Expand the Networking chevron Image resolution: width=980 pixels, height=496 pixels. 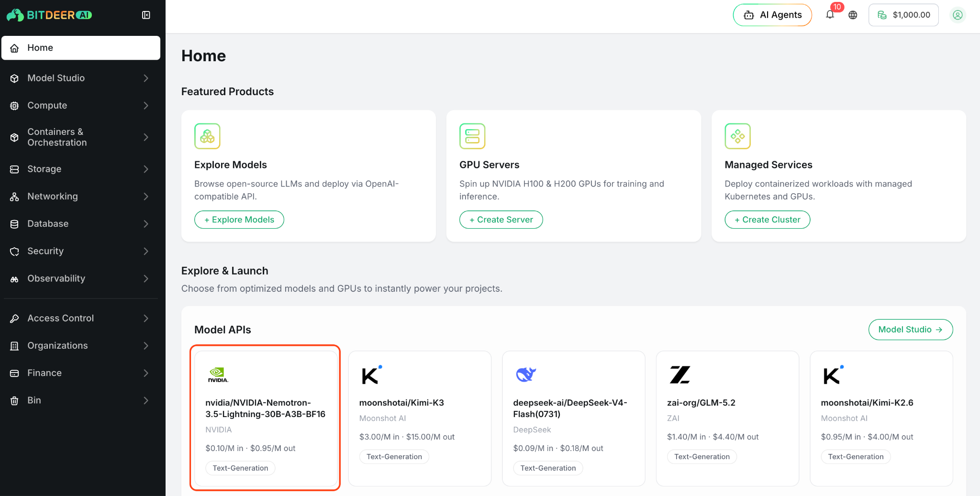click(x=146, y=197)
